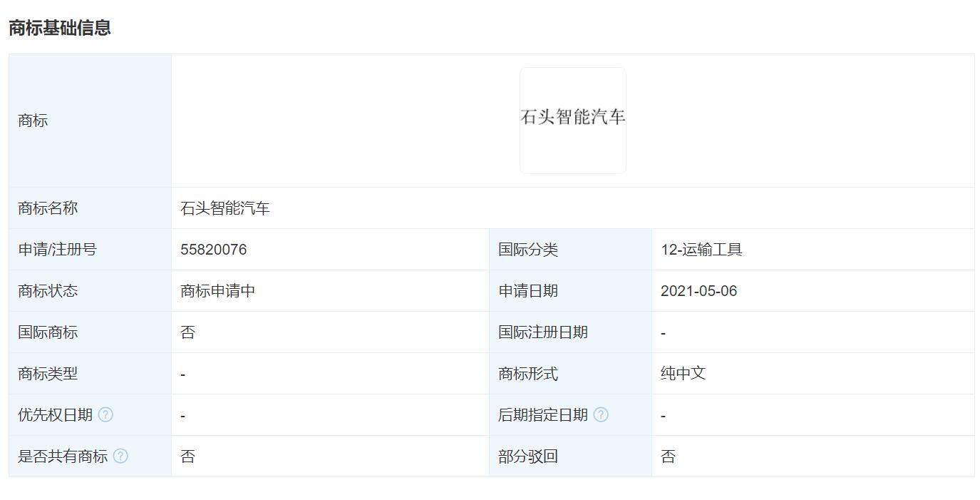Select the 商标类型 dash placeholder
Screen dimensions: 980x500
click(183, 373)
